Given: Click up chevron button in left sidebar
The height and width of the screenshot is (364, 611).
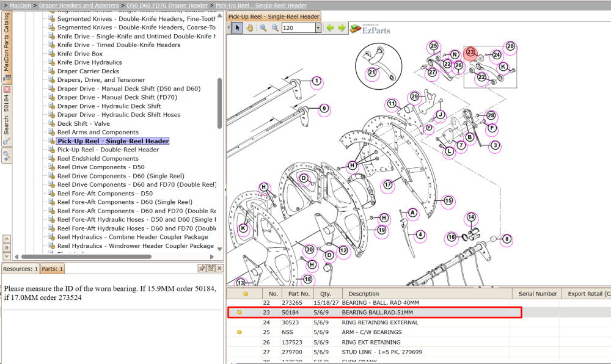Looking at the screenshot, I should tap(7, 239).
